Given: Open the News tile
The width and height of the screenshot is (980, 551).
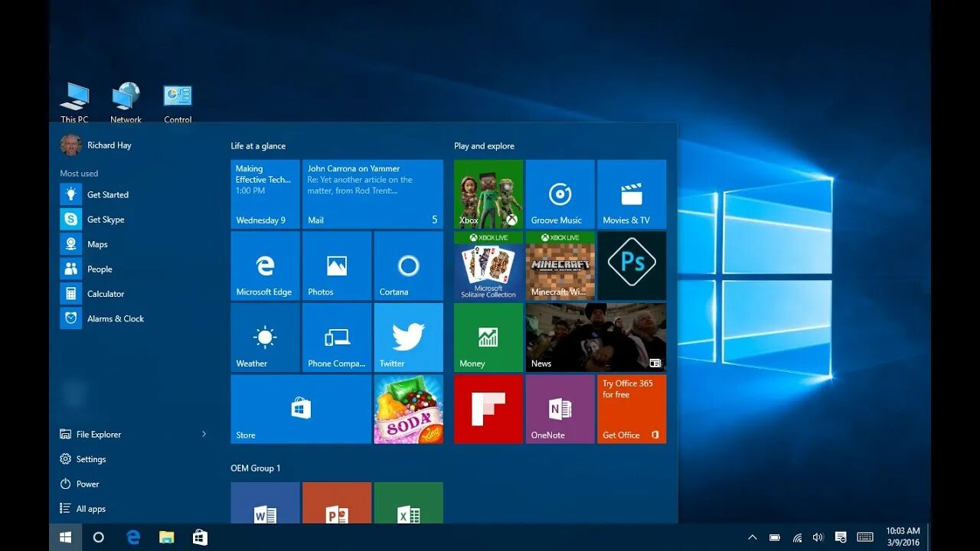Looking at the screenshot, I should coord(596,337).
